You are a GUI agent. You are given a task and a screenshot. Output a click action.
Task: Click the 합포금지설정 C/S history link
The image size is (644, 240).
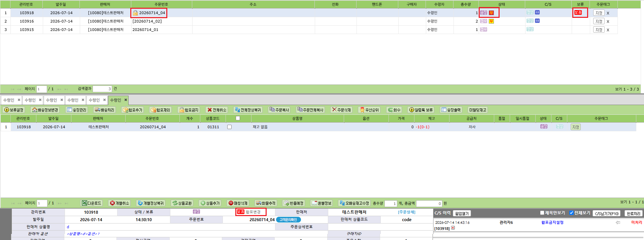pos(552,222)
